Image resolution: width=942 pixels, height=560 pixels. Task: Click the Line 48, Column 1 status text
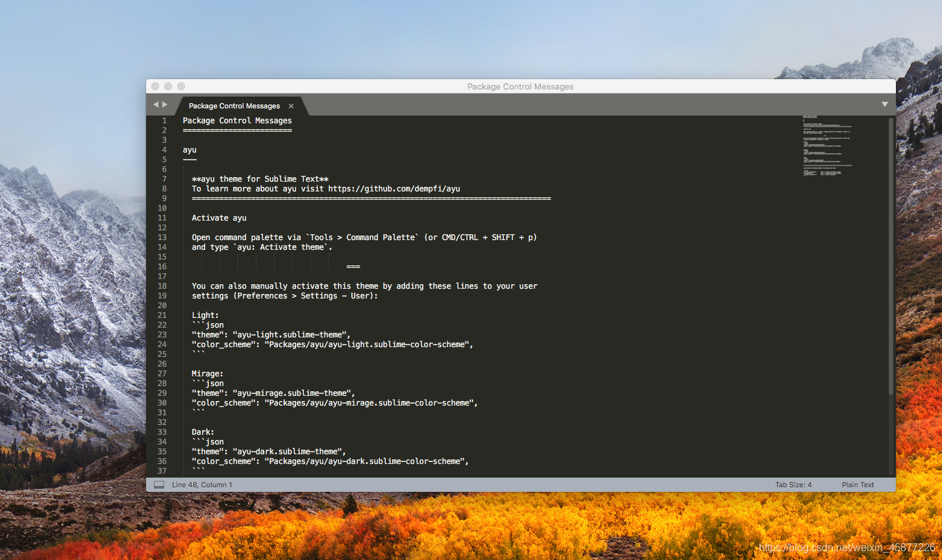(x=202, y=485)
